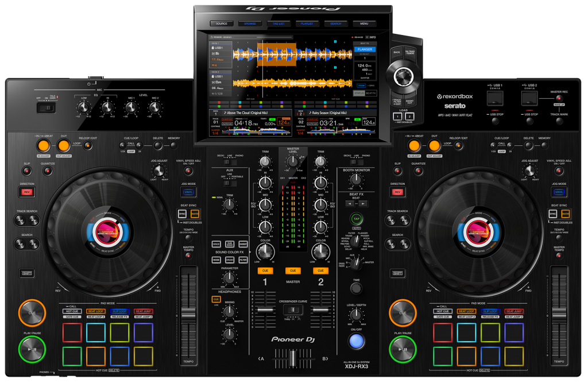
Task: Open the MENU on the touchscreen
Action: click(365, 24)
